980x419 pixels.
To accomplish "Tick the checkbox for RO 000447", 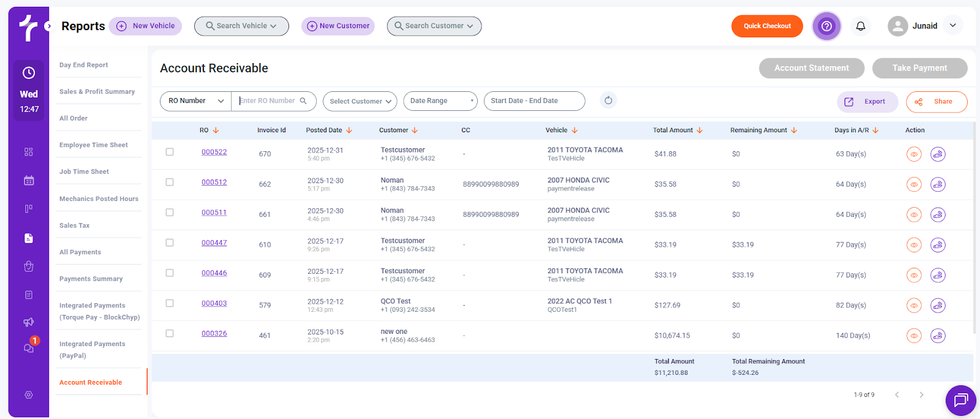I will point(170,243).
